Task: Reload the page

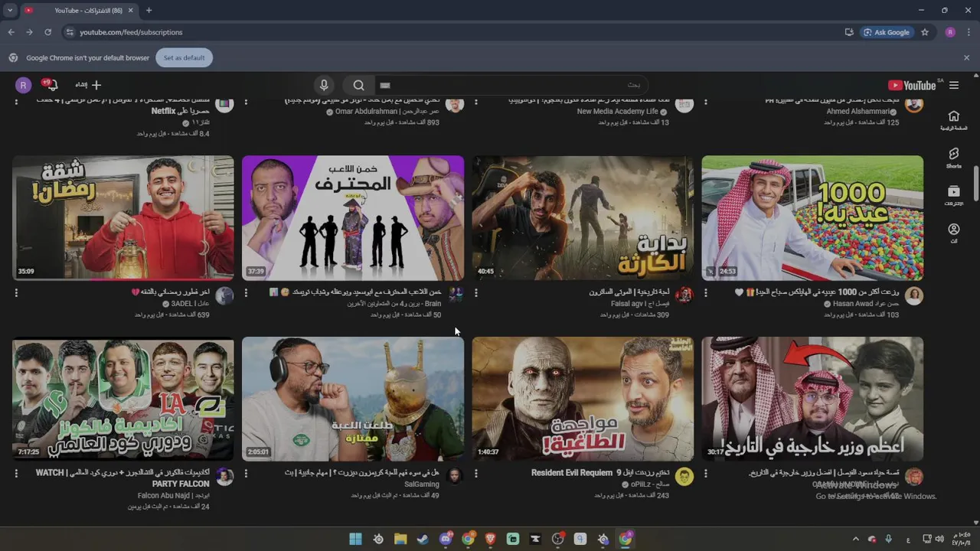Action: point(47,32)
